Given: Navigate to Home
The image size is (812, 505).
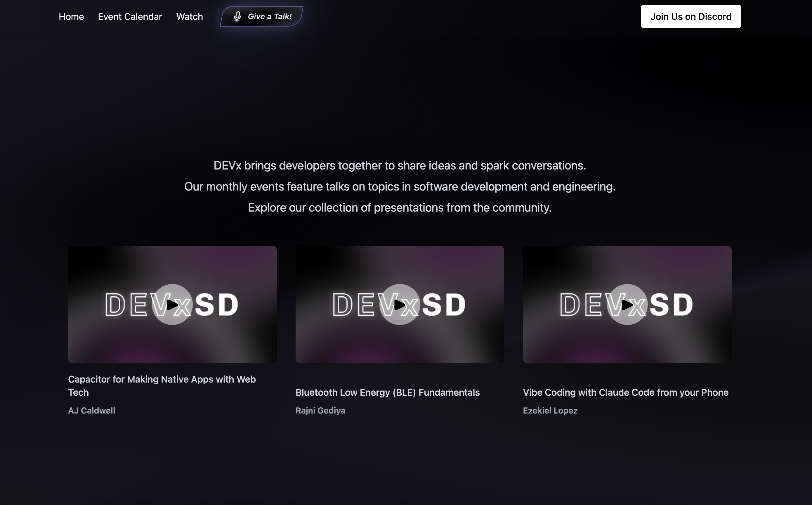Looking at the screenshot, I should 71,16.
